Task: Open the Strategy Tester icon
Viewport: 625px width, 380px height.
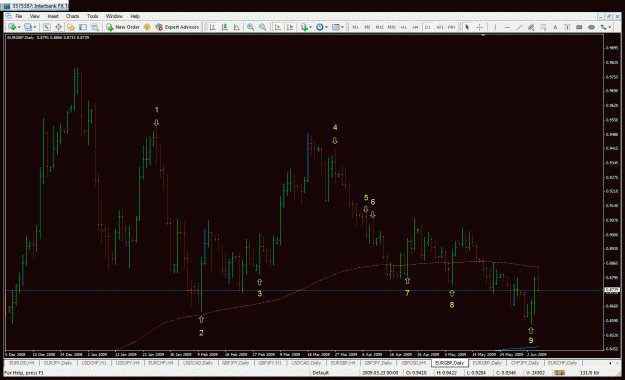Action: coord(95,27)
